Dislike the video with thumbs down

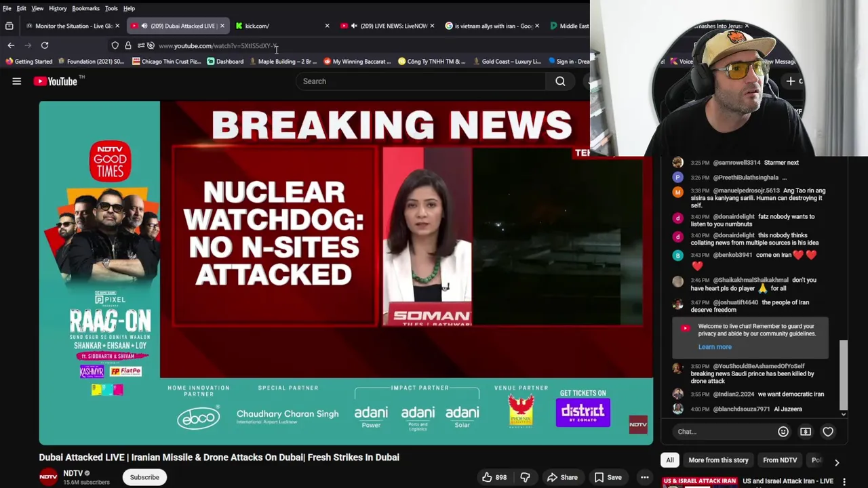coord(525,477)
